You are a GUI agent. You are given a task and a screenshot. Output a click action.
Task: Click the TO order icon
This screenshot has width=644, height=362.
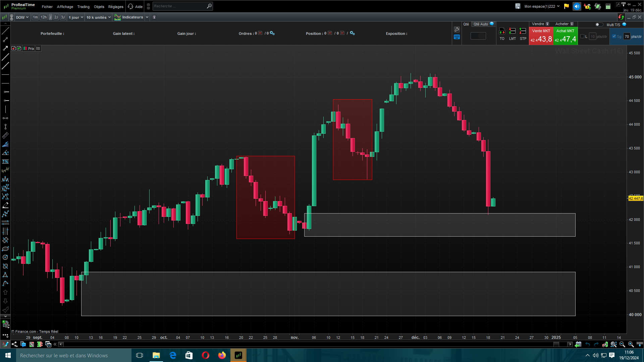[x=502, y=31]
